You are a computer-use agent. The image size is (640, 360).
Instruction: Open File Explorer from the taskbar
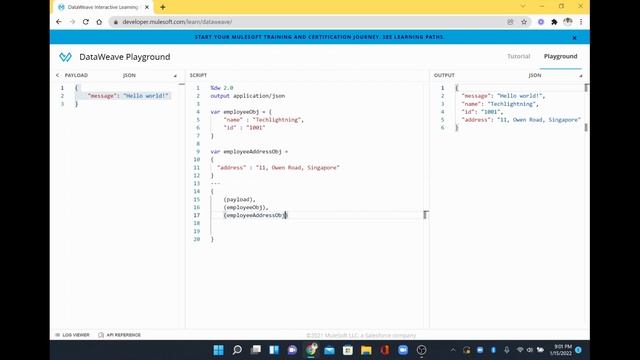[366, 350]
